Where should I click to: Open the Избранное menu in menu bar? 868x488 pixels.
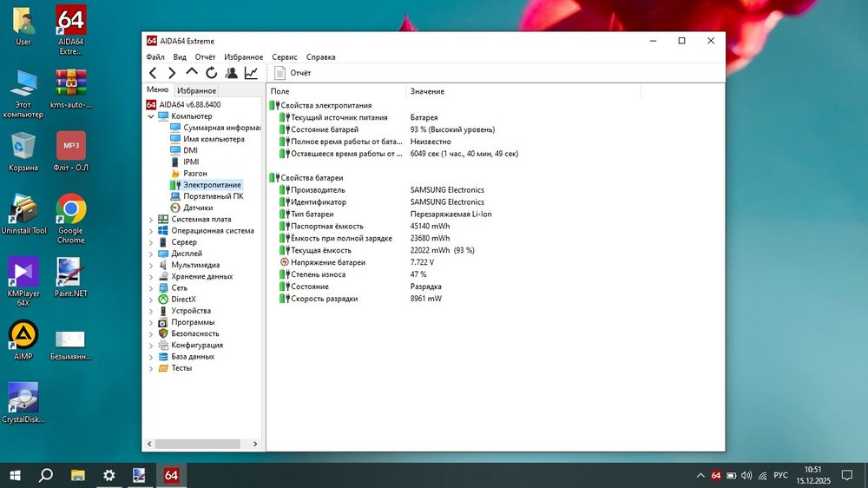[244, 57]
